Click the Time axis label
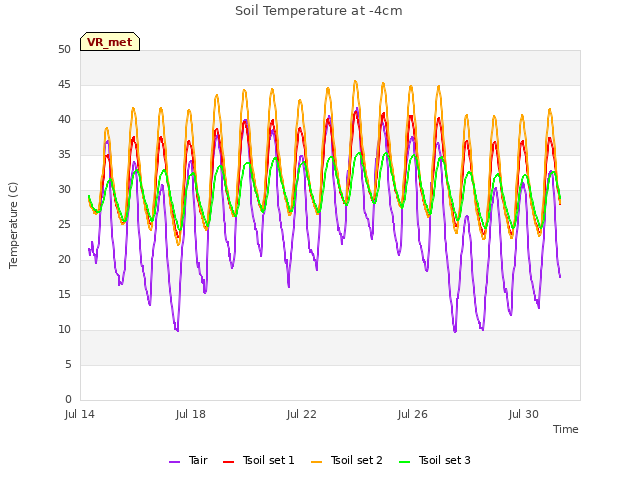 pyautogui.click(x=566, y=429)
